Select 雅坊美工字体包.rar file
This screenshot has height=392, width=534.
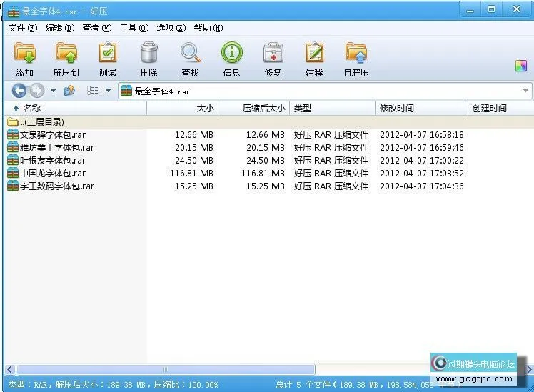click(x=57, y=148)
